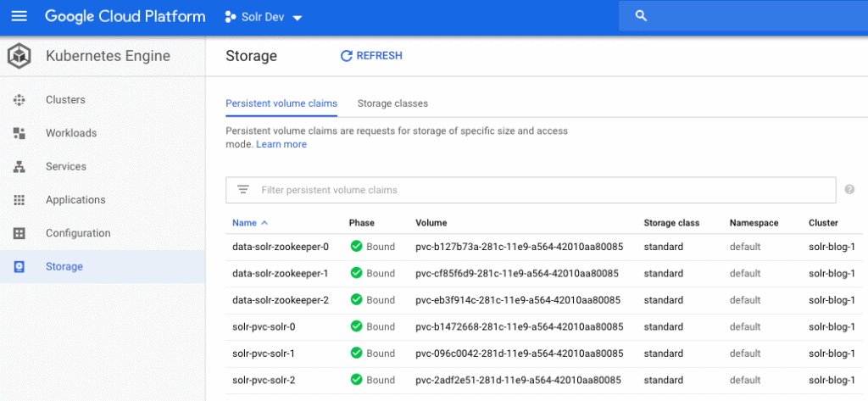Click the Applications grid icon
The image size is (868, 401).
(x=19, y=200)
